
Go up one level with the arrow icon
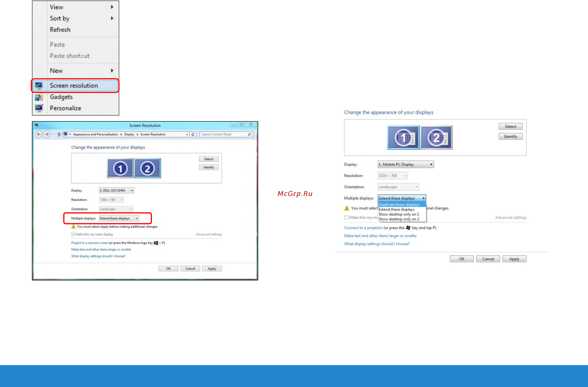[59, 134]
